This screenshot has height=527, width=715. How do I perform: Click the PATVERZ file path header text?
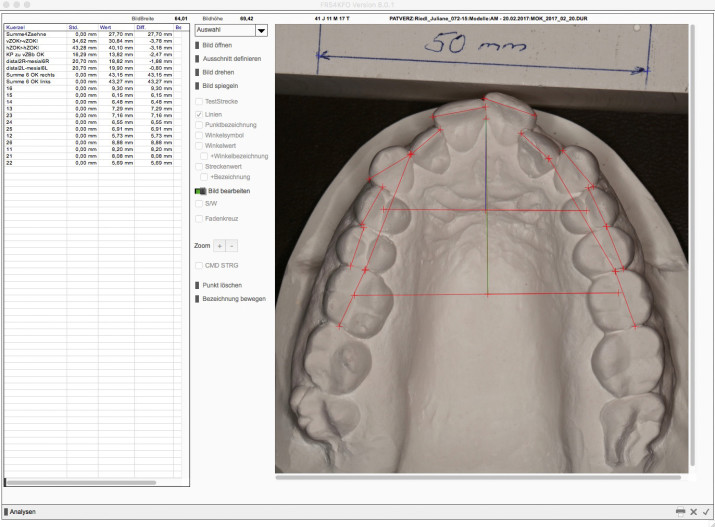(x=488, y=19)
